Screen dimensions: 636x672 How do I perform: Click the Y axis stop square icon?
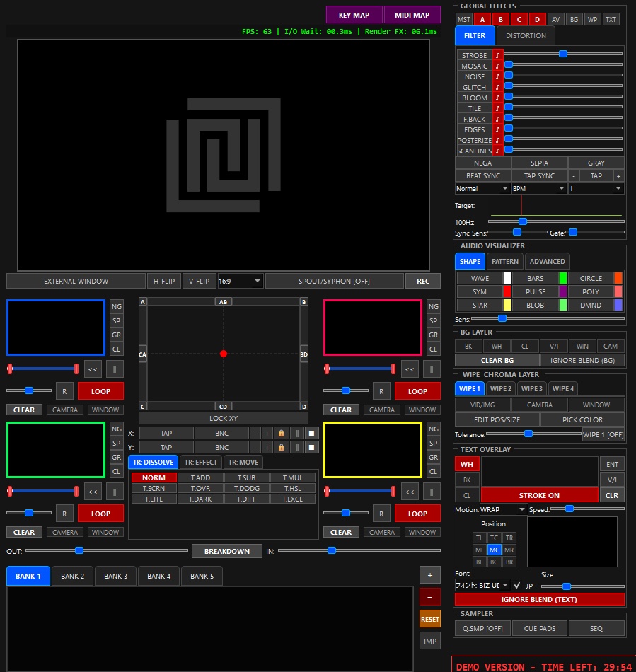[311, 448]
